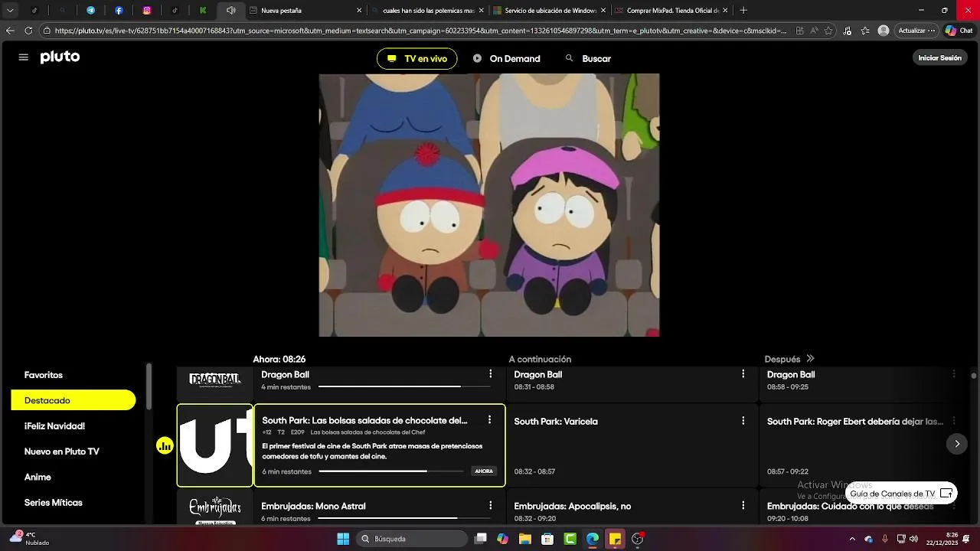Screen dimensions: 980x551
Task: Open Embrujadas: Apocalipsis, no program
Action: (x=632, y=508)
